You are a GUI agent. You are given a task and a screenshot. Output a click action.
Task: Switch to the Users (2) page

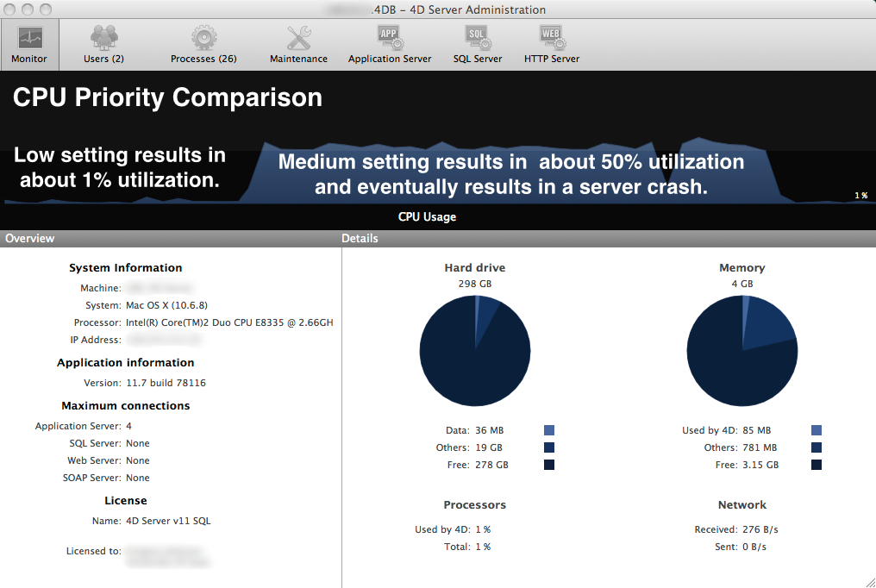point(103,43)
